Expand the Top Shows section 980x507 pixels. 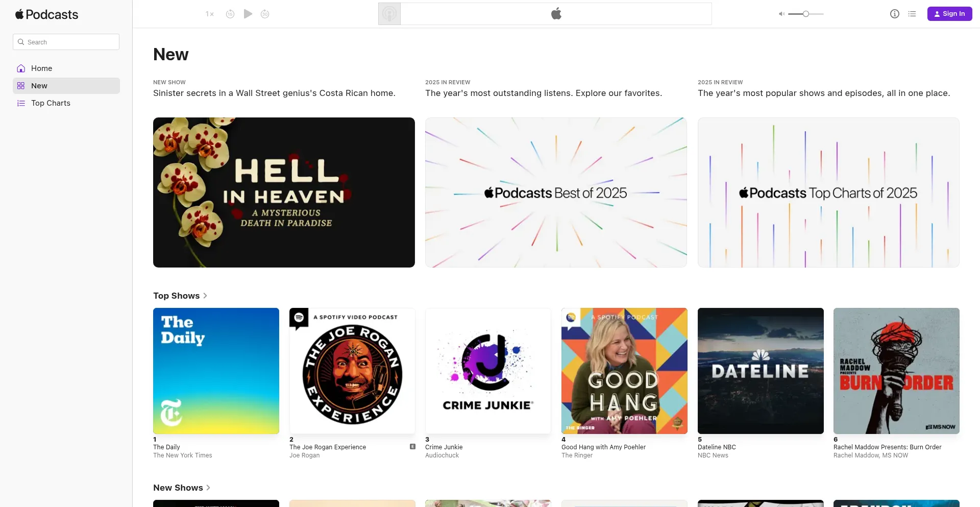(x=180, y=296)
